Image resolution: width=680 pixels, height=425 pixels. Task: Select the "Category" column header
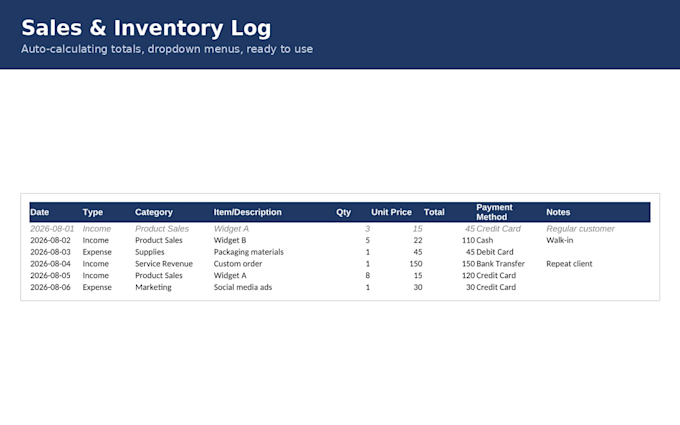click(x=154, y=212)
